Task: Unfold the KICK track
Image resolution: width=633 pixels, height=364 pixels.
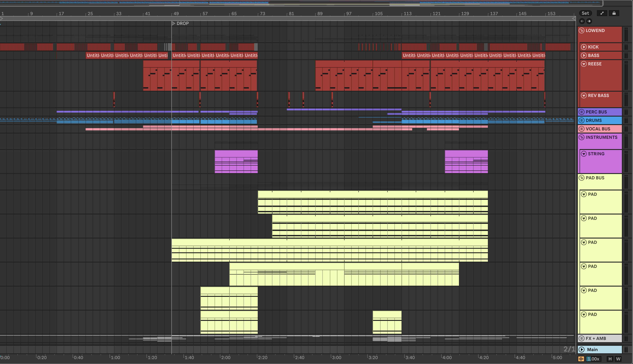Action: point(584,47)
